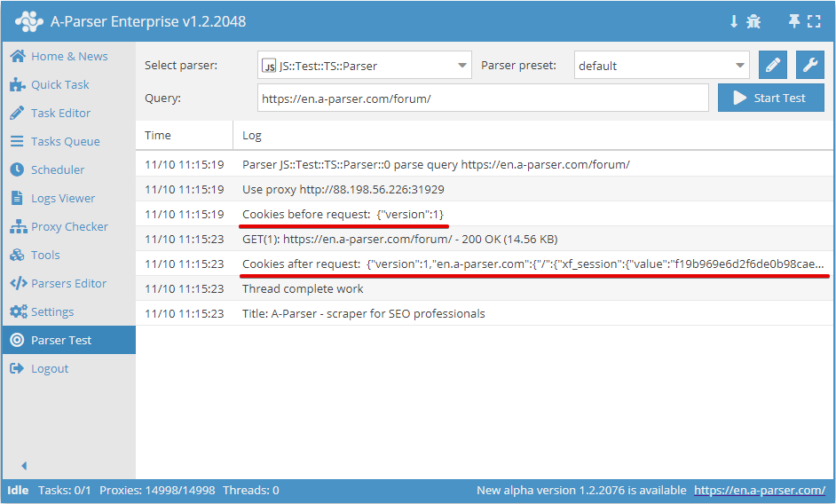The height and width of the screenshot is (504, 836).
Task: Open the Parser preset dropdown
Action: (661, 65)
